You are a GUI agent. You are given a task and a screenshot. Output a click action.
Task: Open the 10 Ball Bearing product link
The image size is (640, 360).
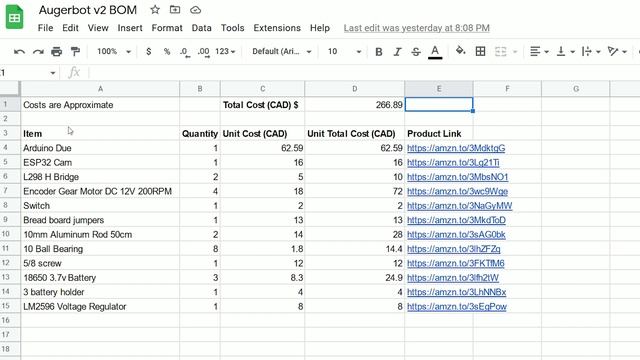pos(454,249)
